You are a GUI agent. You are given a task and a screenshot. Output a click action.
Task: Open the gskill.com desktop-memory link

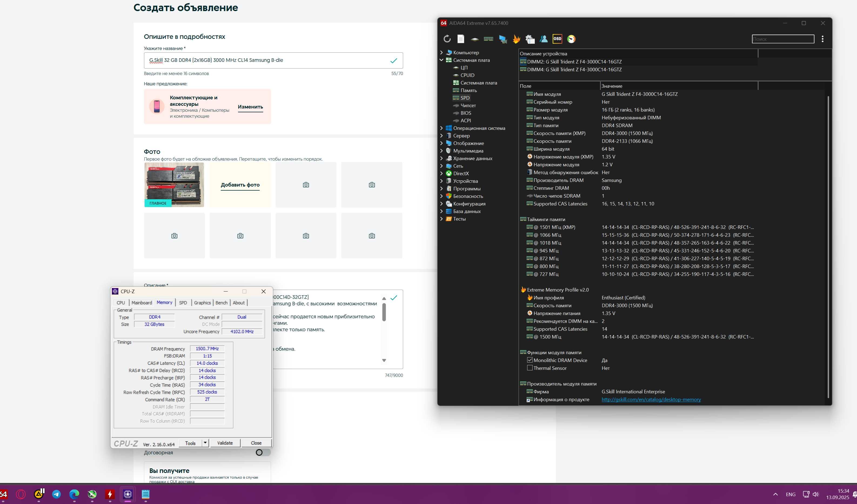coord(651,399)
